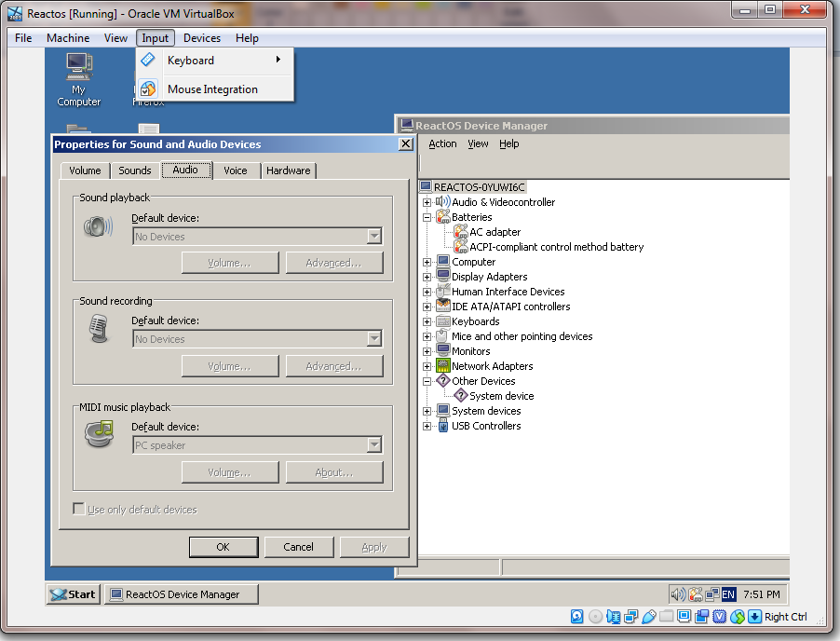Expand Mice and other pointing devices node
Image resolution: width=840 pixels, height=641 pixels.
click(x=427, y=336)
